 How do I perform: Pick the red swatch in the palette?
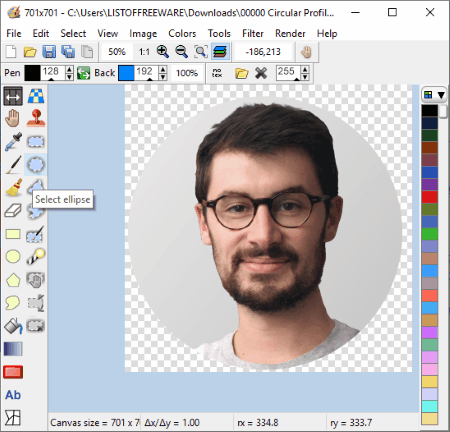pyautogui.click(x=430, y=197)
